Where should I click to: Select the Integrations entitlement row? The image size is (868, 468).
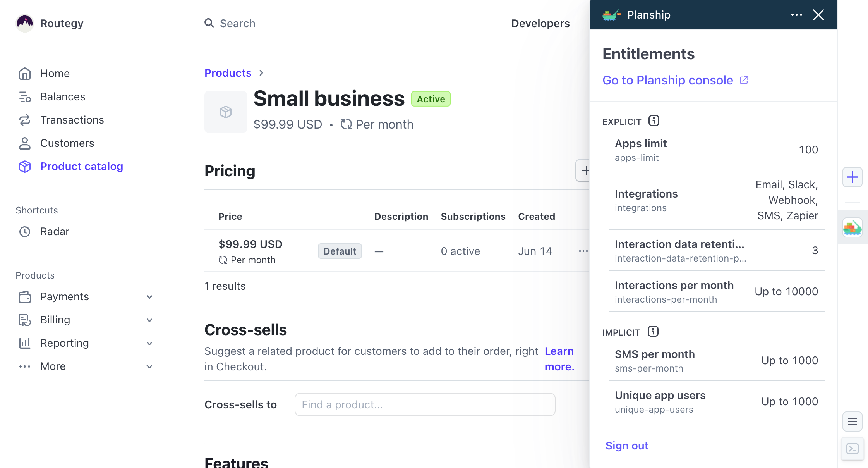(x=716, y=200)
